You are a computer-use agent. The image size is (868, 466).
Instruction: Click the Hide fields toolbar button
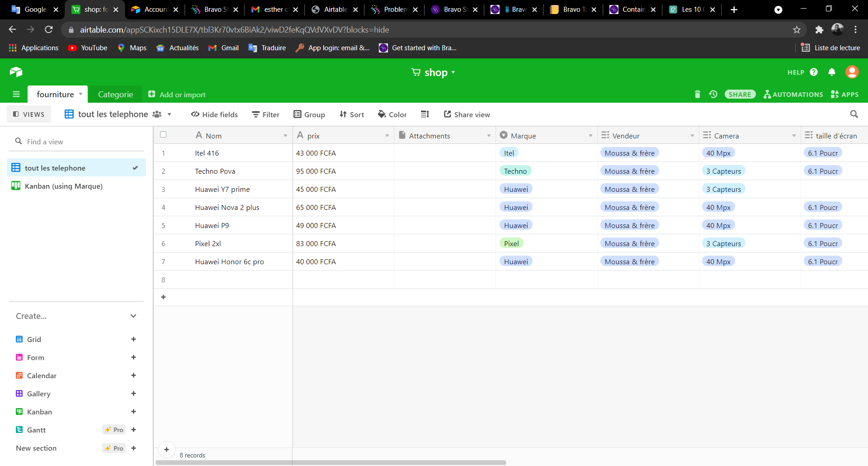[x=214, y=114]
